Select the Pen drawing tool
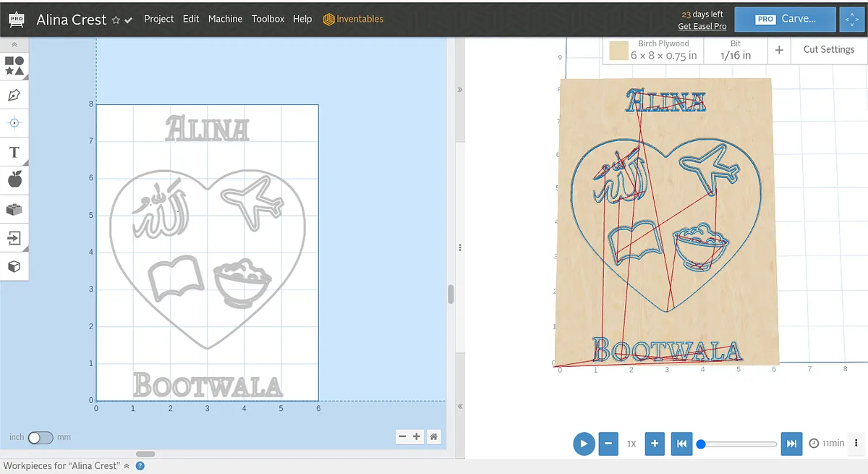Image resolution: width=868 pixels, height=474 pixels. pyautogui.click(x=14, y=95)
